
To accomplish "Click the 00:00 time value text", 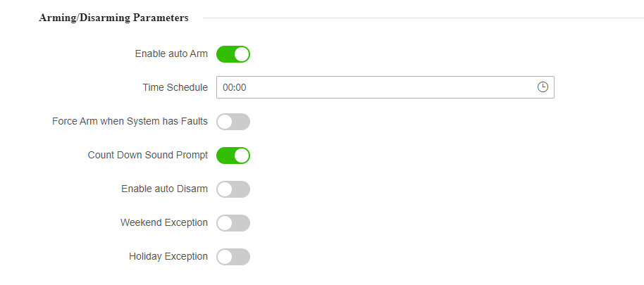I will 234,88.
